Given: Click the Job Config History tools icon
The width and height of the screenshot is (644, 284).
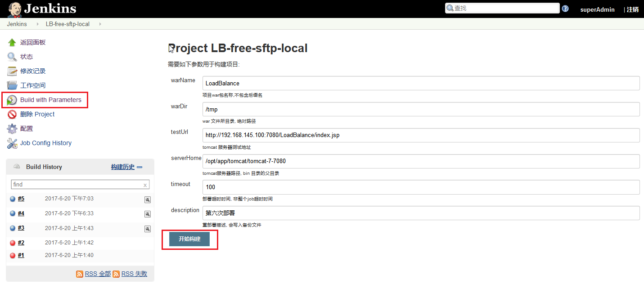Looking at the screenshot, I should (12, 143).
